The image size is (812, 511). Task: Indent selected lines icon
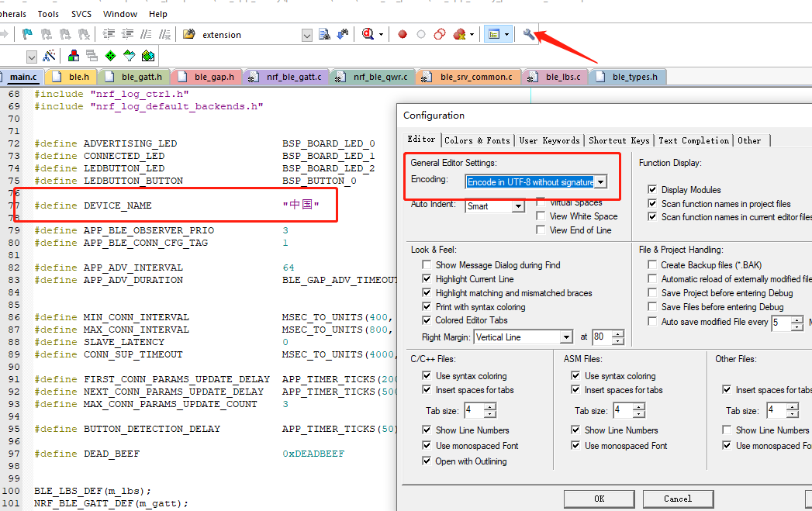[109, 35]
